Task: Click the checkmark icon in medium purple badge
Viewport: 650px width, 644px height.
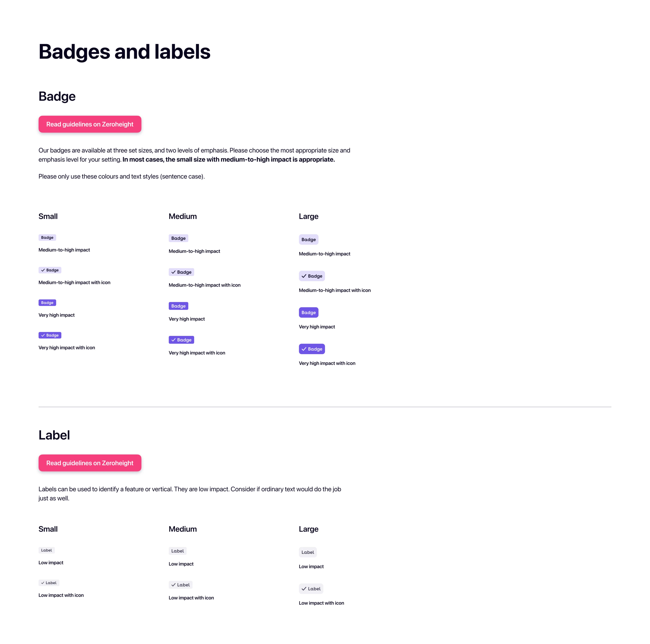Action: point(174,340)
